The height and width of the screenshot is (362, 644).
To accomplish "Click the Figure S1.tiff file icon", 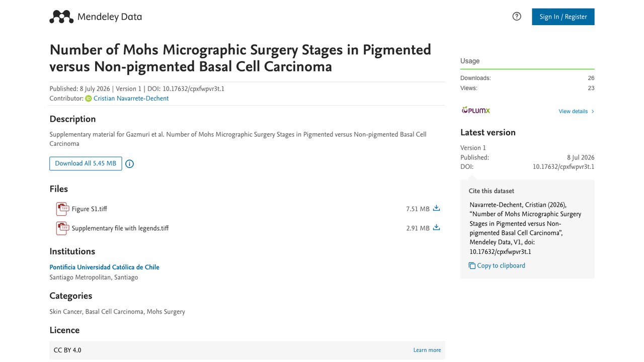I will click(x=62, y=209).
